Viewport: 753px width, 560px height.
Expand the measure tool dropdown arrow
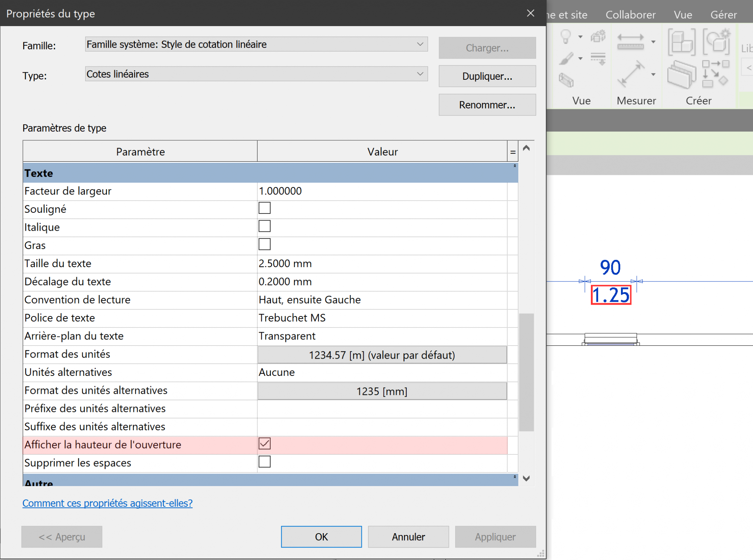tap(653, 42)
